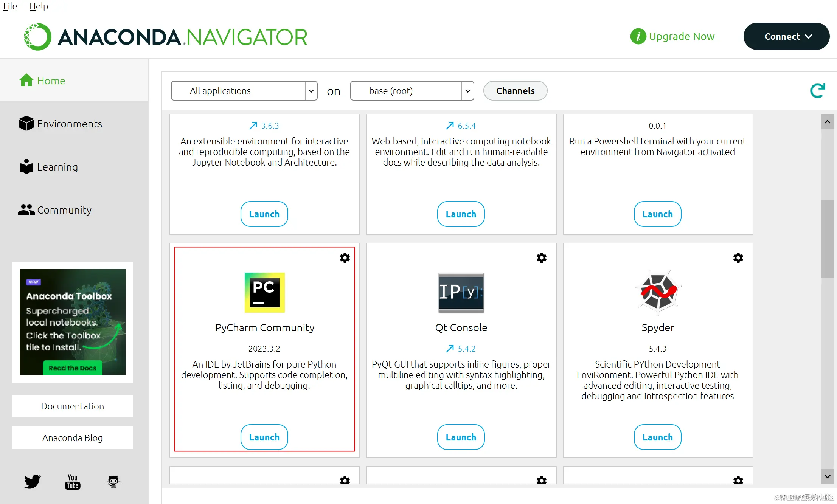
Task: Click the PyCharm Community title text
Action: click(x=264, y=327)
